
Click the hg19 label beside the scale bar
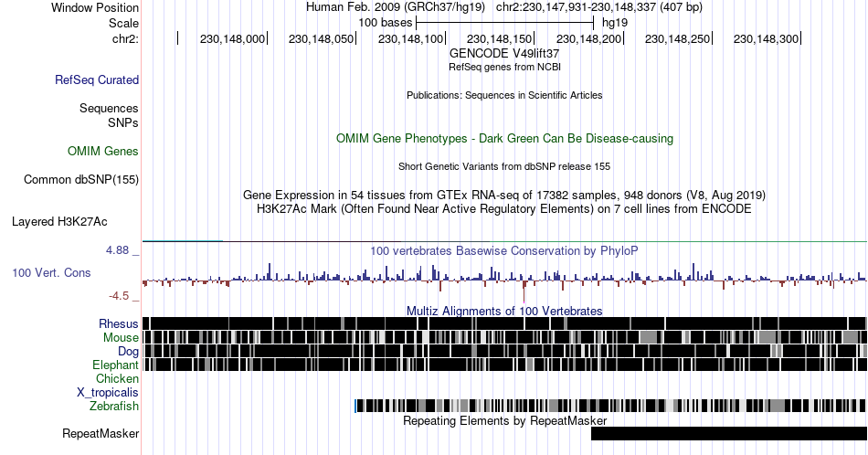pos(615,23)
